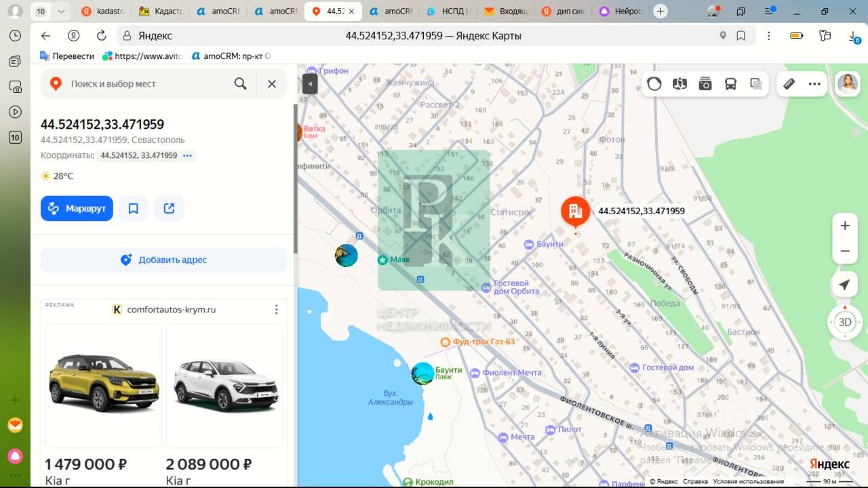Open street panoramas viewer icon
868x488 pixels.
tap(679, 84)
